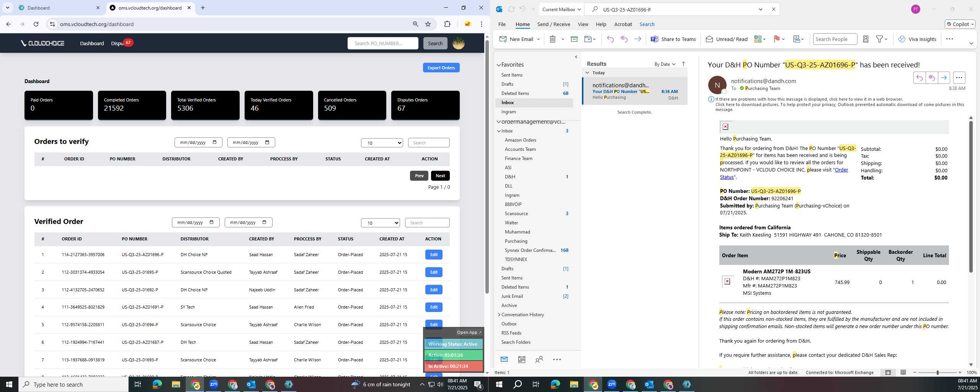The height and width of the screenshot is (392, 980).
Task: Click the forward arrow in message header
Action: coord(944,78)
